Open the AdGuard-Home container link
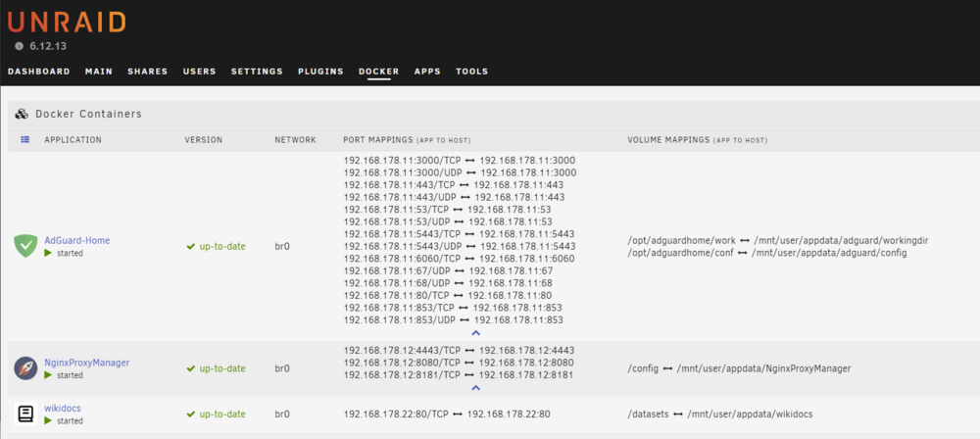The height and width of the screenshot is (439, 980). [x=76, y=240]
